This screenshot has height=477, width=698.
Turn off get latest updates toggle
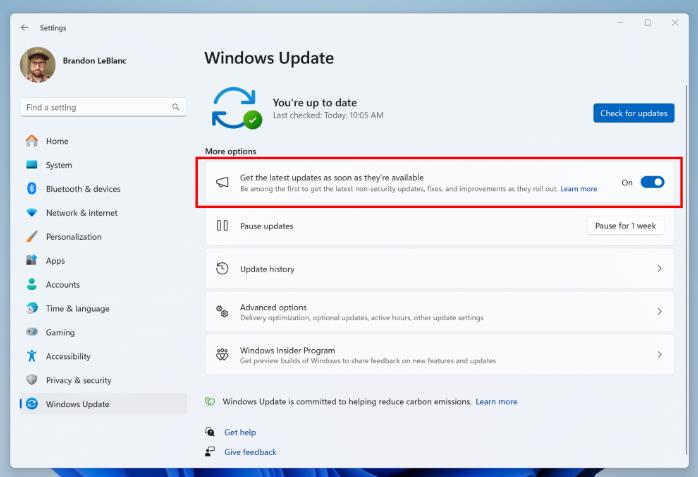pyautogui.click(x=652, y=182)
